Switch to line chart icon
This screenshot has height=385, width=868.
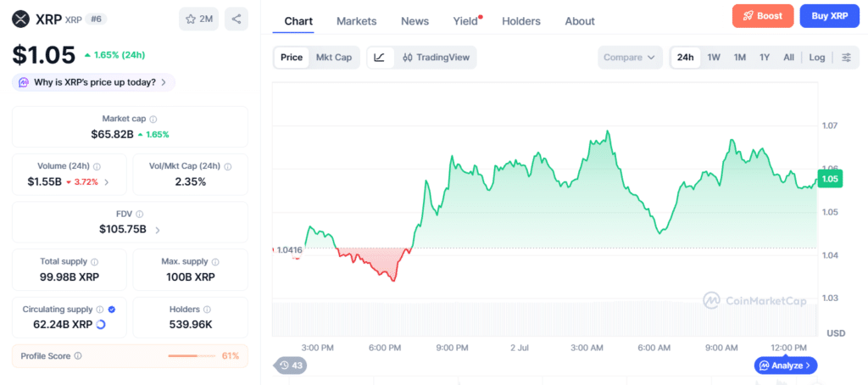pyautogui.click(x=380, y=58)
